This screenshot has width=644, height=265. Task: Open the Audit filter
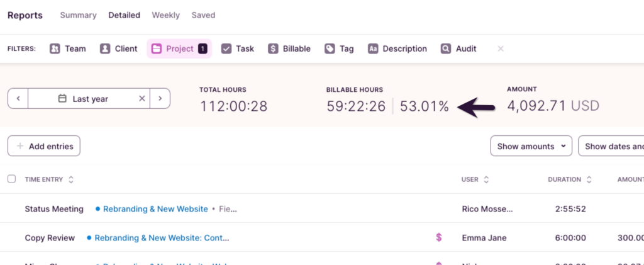coord(458,48)
